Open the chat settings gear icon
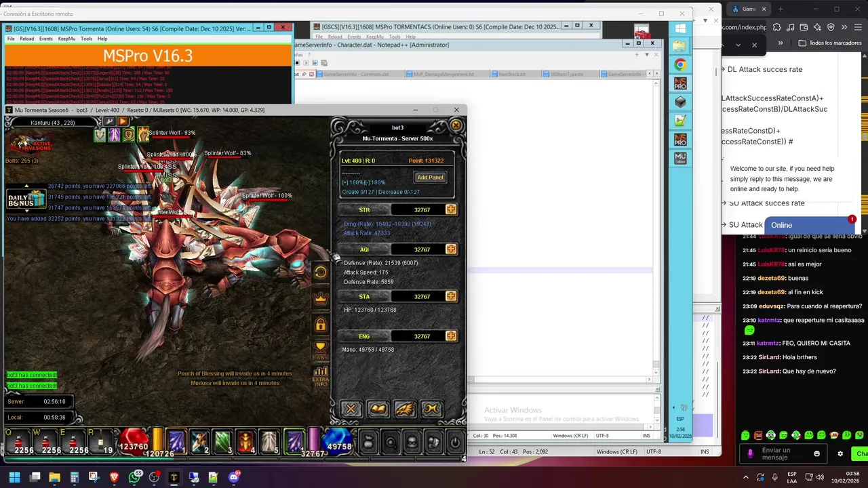The height and width of the screenshot is (488, 868). 840,453
